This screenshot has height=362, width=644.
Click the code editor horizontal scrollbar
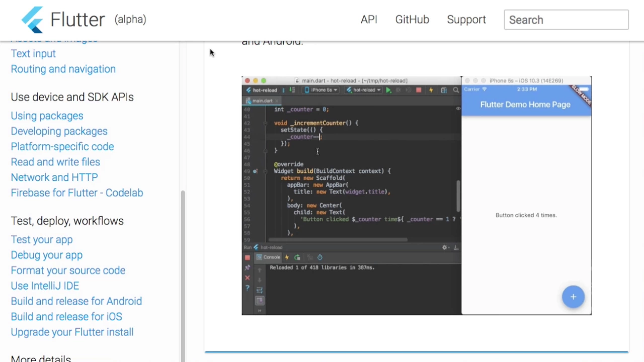[338, 239]
